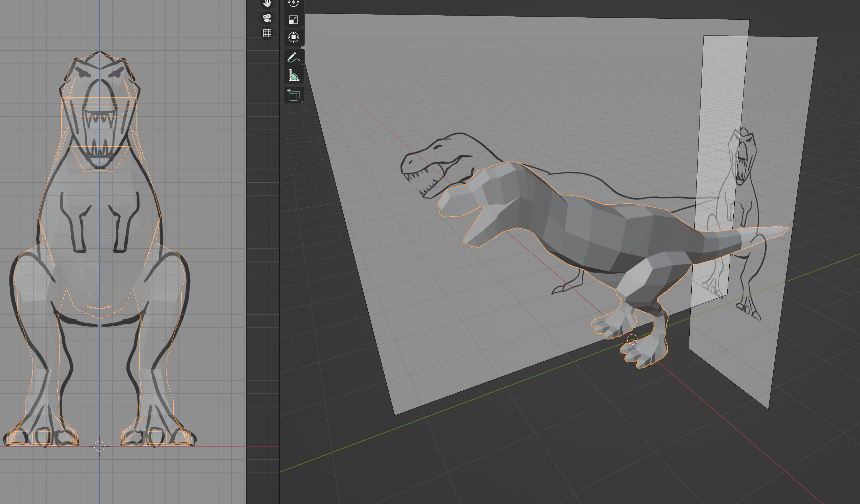Pick the Measure ruler tool
This screenshot has width=860, height=504.
[x=293, y=75]
